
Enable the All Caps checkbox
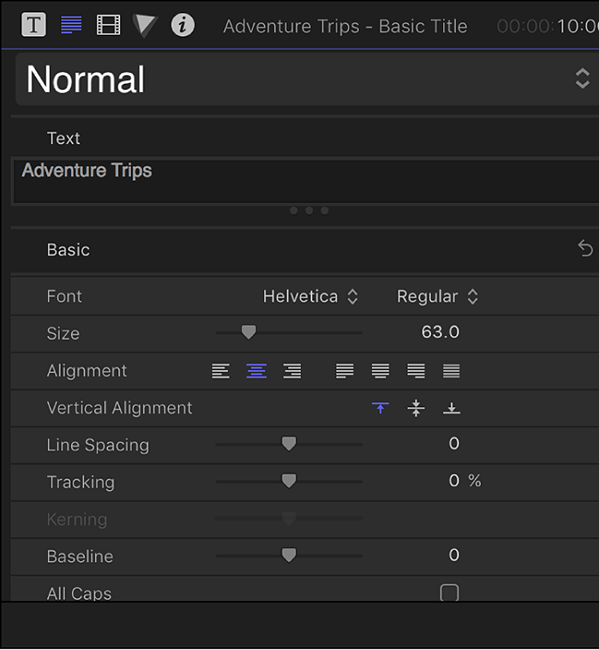coord(449,593)
